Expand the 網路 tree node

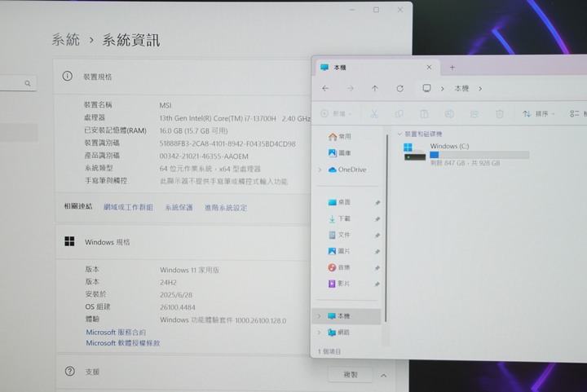[x=320, y=333]
